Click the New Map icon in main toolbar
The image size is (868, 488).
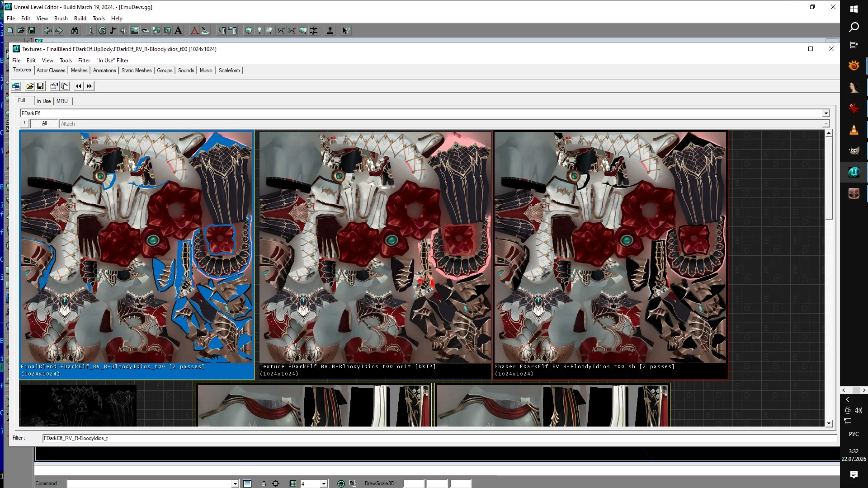(10, 30)
